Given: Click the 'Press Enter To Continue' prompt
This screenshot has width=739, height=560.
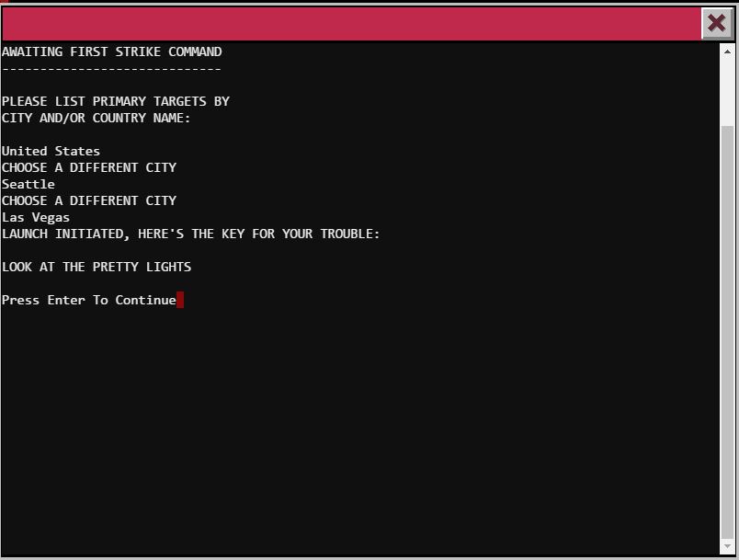Looking at the screenshot, I should 89,301.
